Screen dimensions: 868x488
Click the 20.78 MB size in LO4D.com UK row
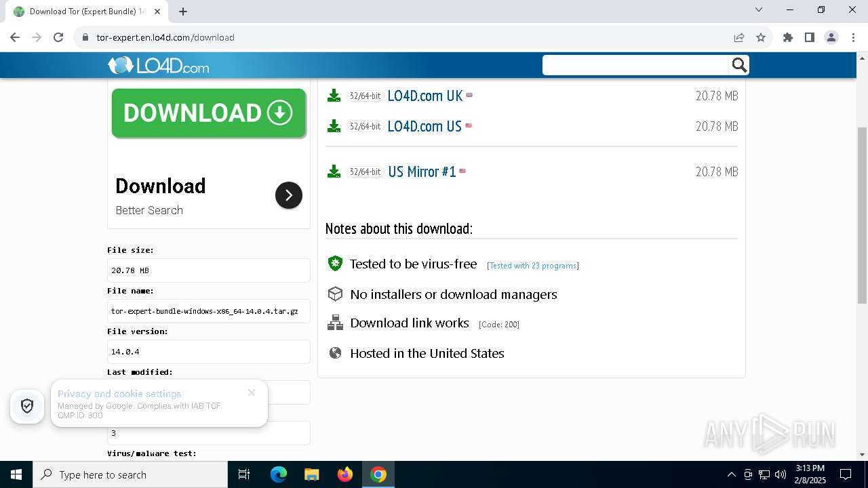(717, 96)
